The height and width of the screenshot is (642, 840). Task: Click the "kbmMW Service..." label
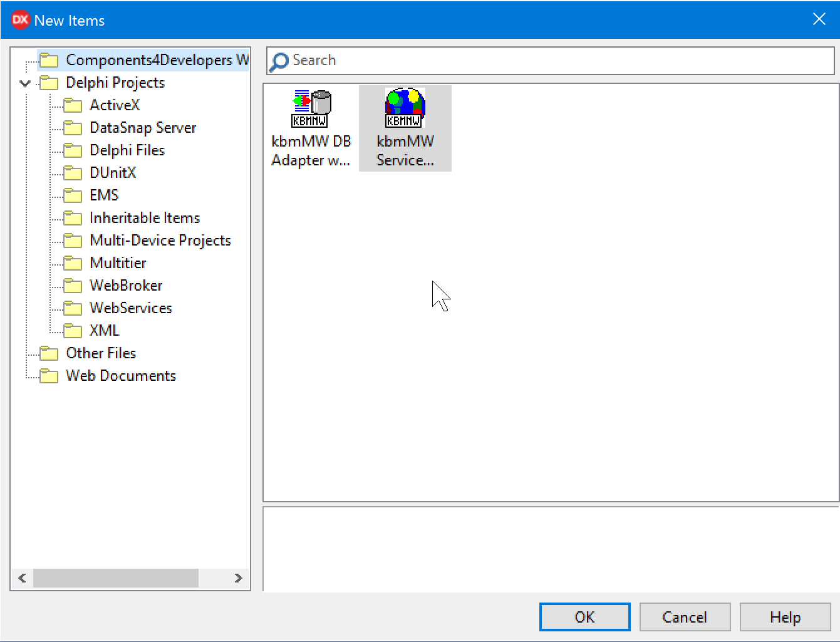405,151
